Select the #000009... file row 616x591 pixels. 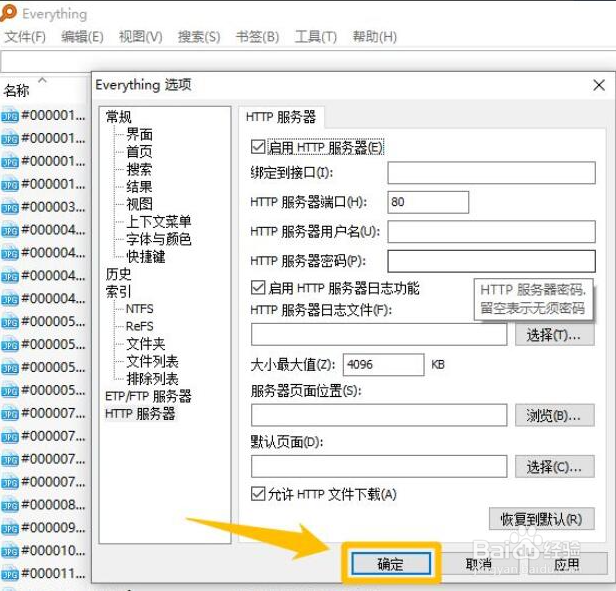(43, 527)
